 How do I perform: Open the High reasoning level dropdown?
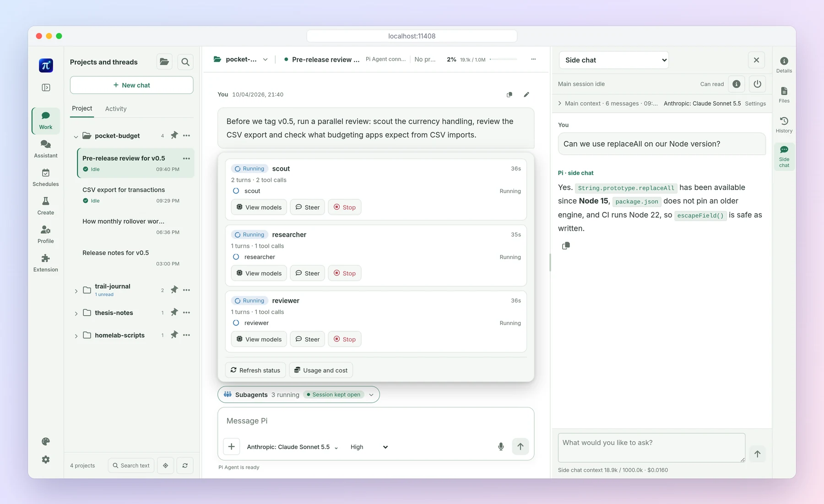[369, 447]
